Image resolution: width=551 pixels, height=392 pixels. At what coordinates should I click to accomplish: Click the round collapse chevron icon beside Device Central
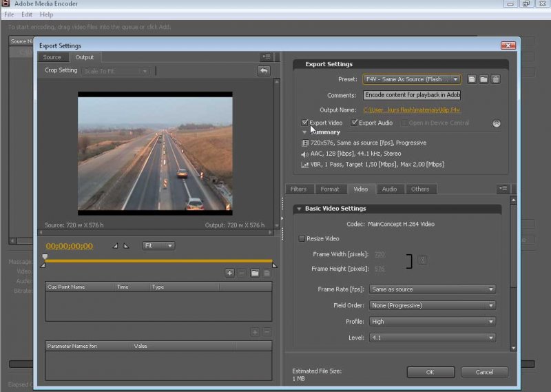click(x=496, y=123)
